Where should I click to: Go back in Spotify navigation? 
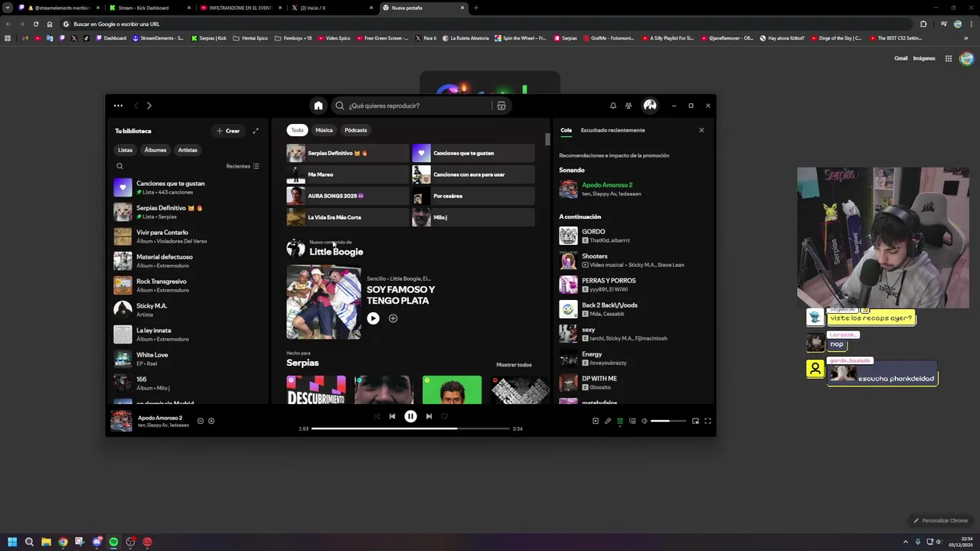(x=136, y=106)
